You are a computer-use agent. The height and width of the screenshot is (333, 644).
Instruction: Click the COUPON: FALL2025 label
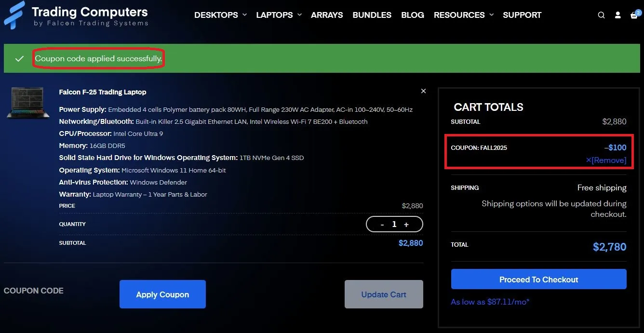pyautogui.click(x=479, y=147)
